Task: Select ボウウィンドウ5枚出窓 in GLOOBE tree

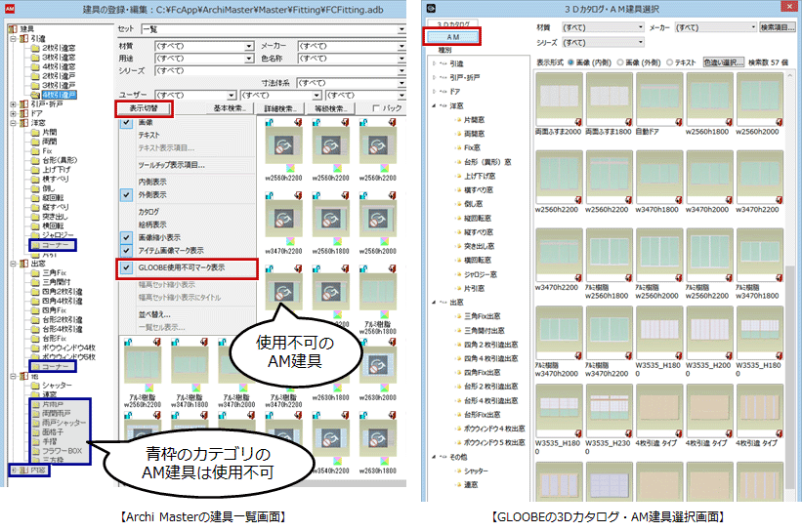Action: point(494,442)
